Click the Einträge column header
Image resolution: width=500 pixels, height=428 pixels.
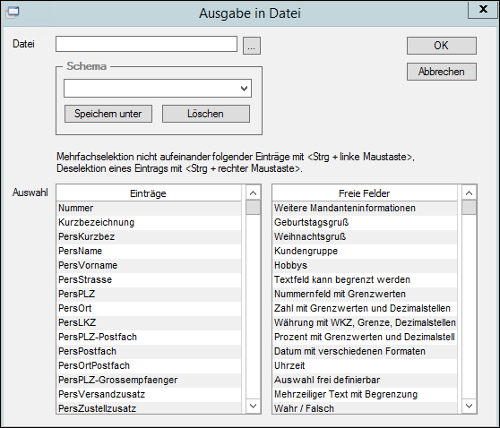[x=148, y=193]
